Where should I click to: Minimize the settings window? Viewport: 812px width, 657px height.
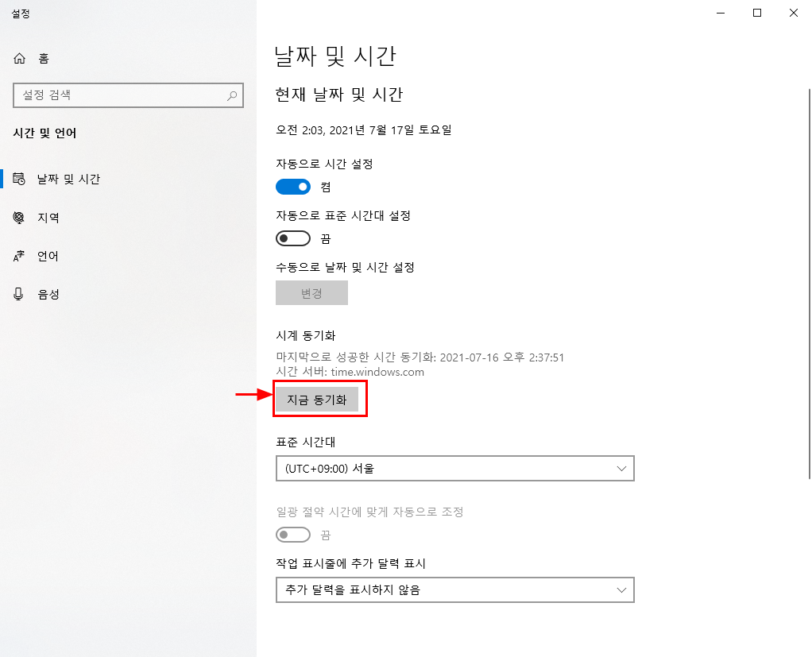[x=721, y=13]
